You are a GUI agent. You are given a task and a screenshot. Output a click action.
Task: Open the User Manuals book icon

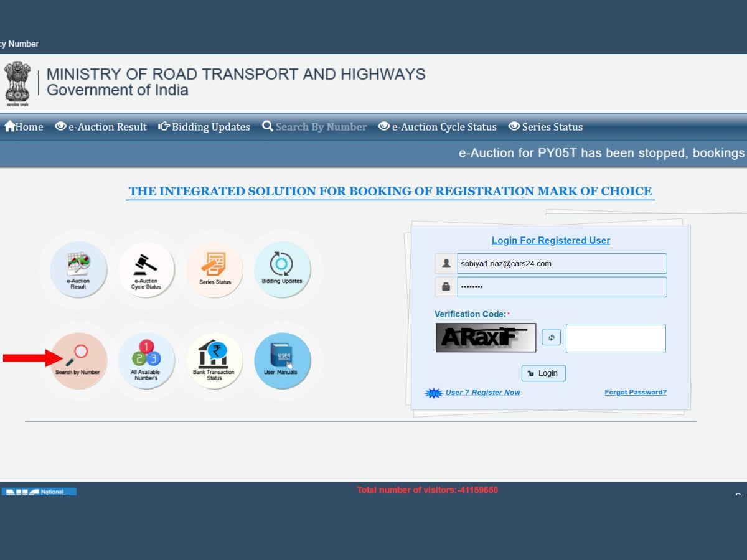click(282, 361)
